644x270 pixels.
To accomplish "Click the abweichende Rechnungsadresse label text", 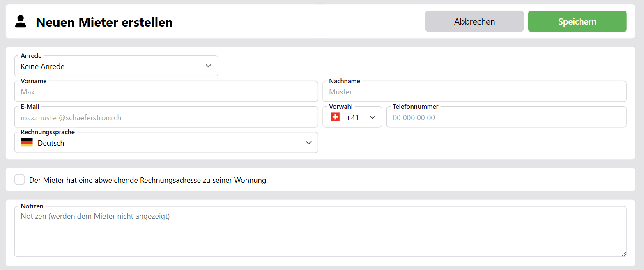I will tap(148, 180).
